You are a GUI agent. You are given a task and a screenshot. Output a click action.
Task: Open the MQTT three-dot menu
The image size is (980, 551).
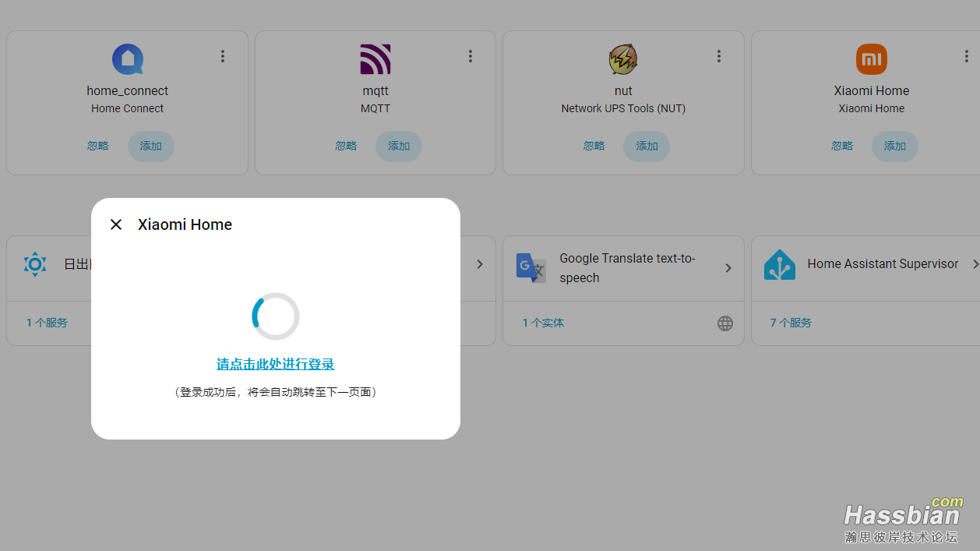(471, 56)
